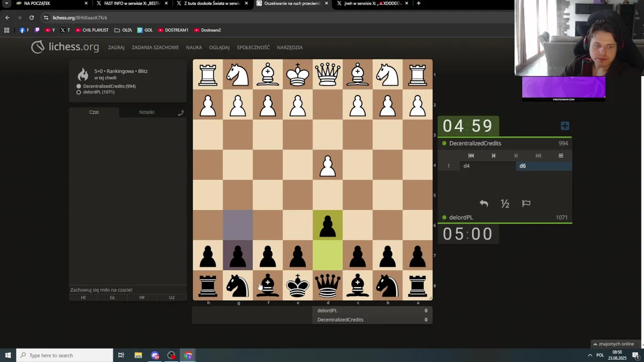Screen dimensions: 644x362
Task: Step back one move in move list
Action: point(494,156)
